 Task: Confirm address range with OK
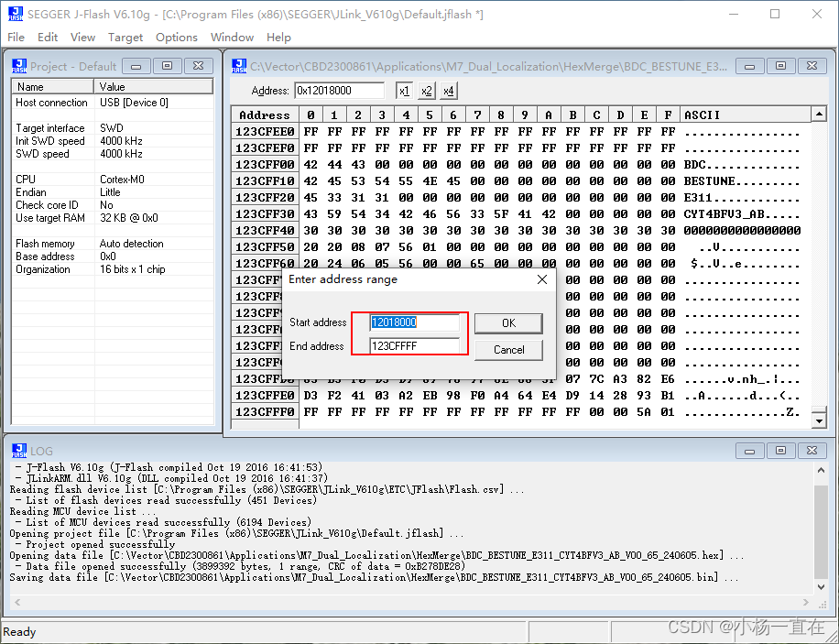[x=508, y=322]
